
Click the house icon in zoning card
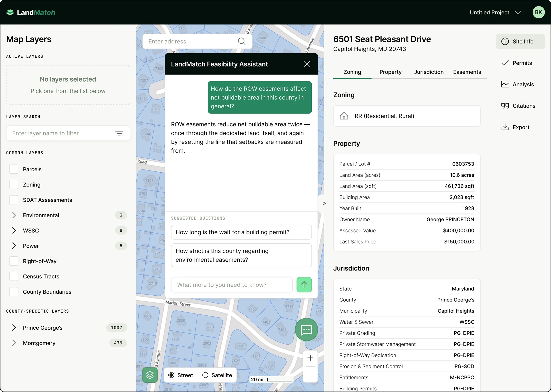(344, 116)
